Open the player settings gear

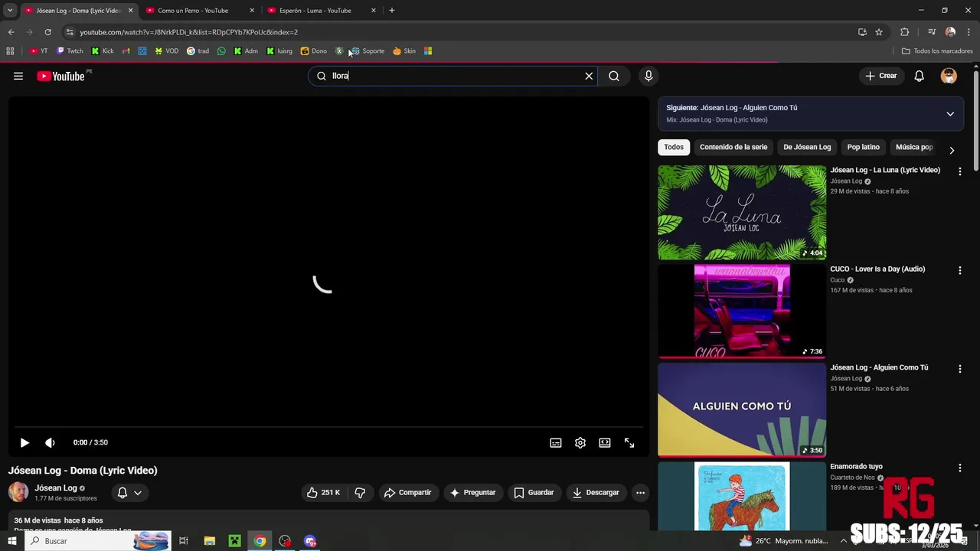580,442
